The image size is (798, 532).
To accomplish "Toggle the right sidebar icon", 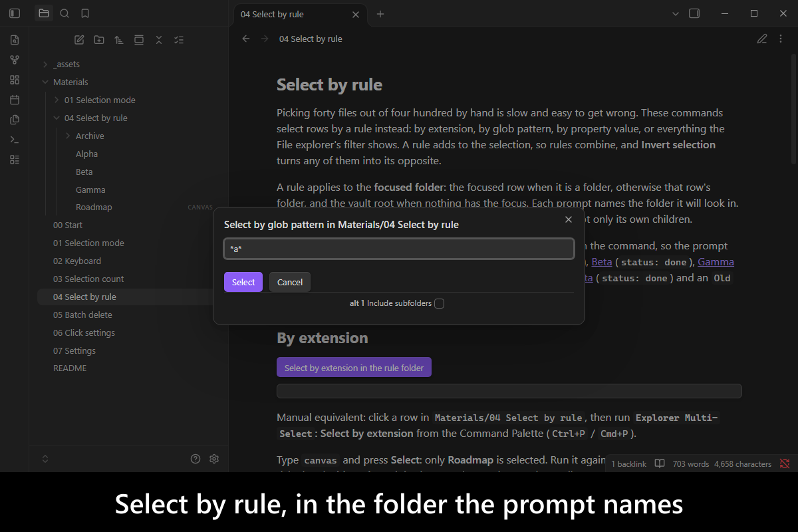I will (x=694, y=13).
